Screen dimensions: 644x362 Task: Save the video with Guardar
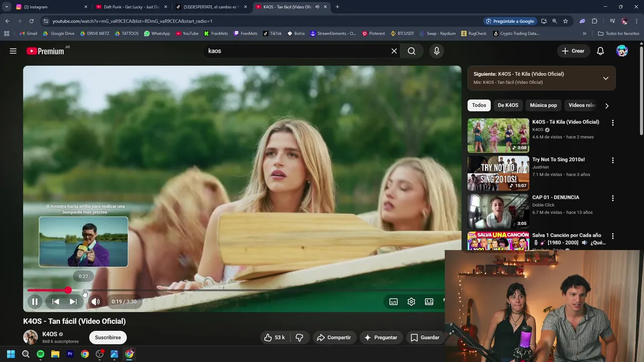[x=425, y=337]
